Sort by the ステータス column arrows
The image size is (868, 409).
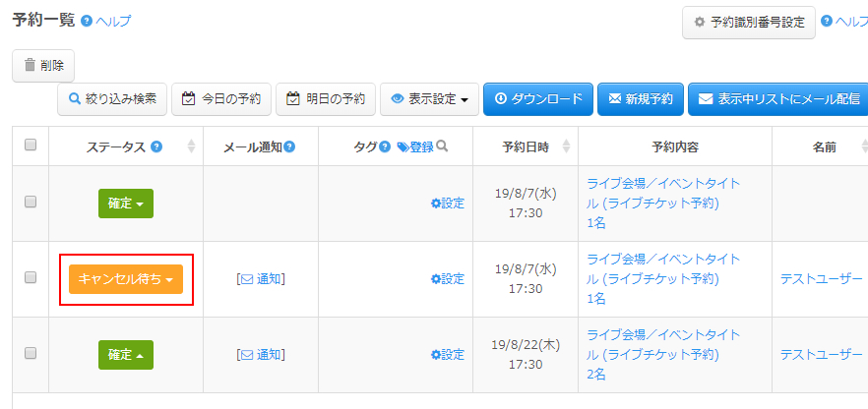point(191,146)
